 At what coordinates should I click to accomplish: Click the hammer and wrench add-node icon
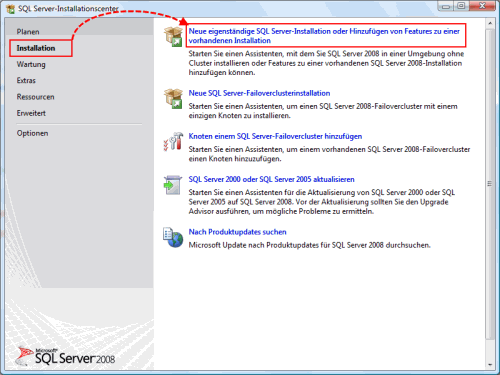point(173,141)
